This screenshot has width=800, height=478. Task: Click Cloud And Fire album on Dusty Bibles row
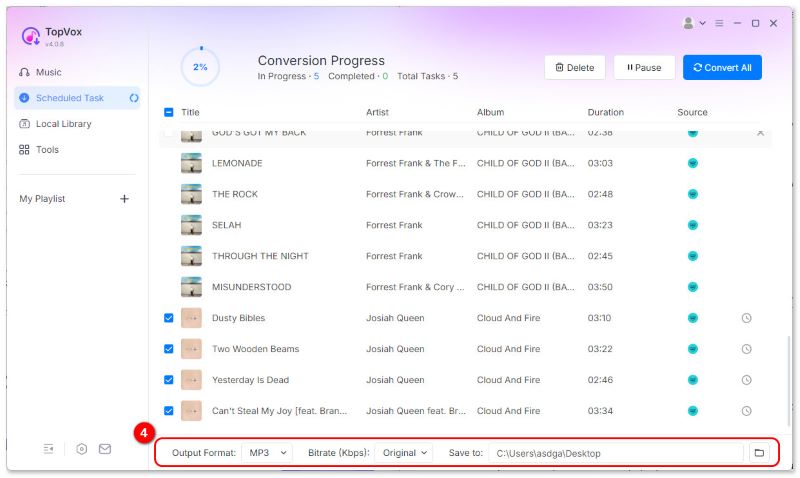(x=508, y=318)
